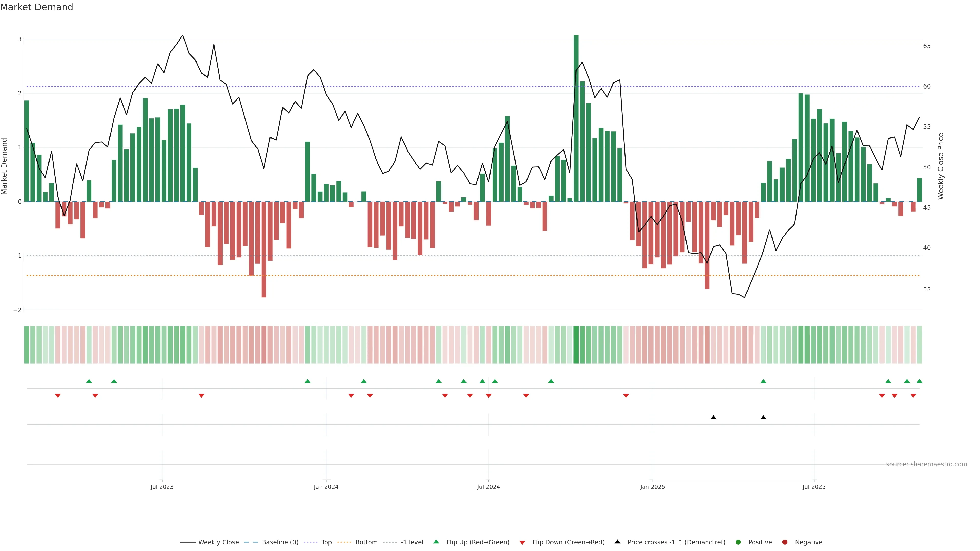Hide the Top dotted line via legend
Viewport: 980px width, 551px height.
coord(326,542)
